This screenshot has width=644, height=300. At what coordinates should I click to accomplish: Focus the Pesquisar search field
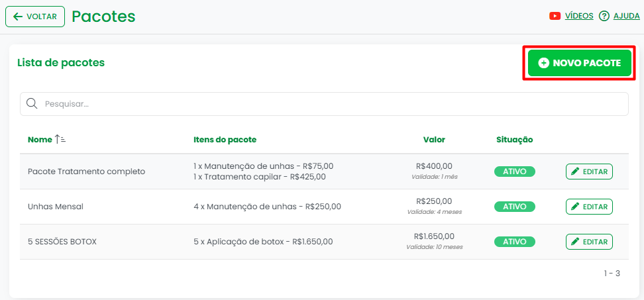click(x=325, y=104)
